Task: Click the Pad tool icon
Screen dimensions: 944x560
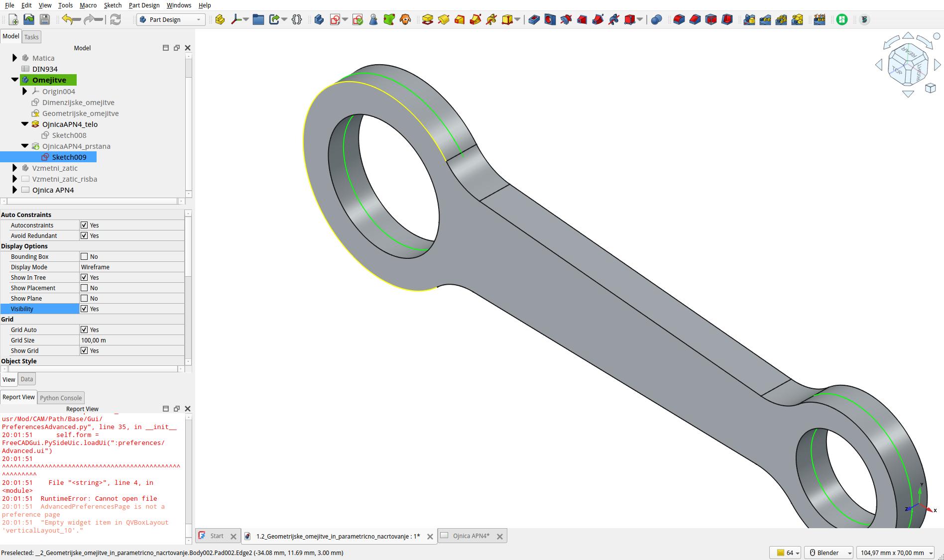Action: (427, 20)
